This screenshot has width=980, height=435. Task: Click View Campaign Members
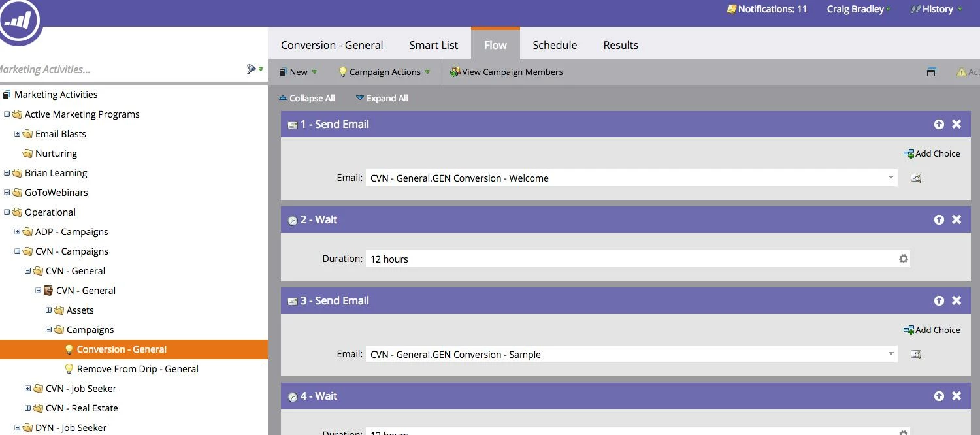click(506, 72)
